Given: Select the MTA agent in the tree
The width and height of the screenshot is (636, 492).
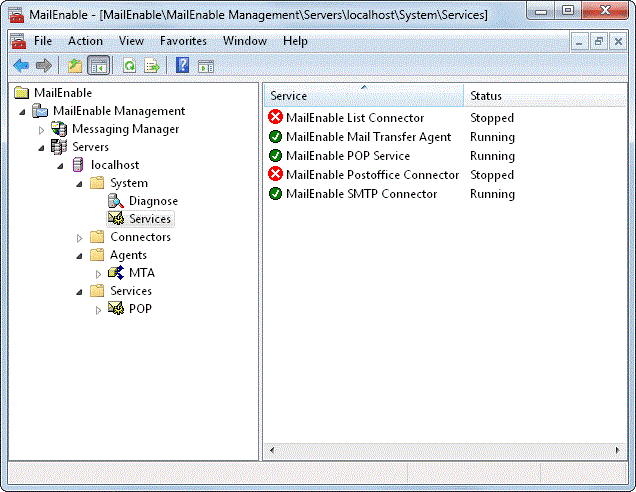Looking at the screenshot, I should tap(141, 273).
